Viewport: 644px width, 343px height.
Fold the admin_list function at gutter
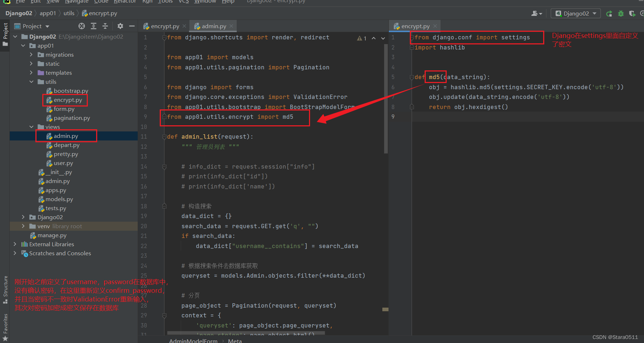pos(164,137)
